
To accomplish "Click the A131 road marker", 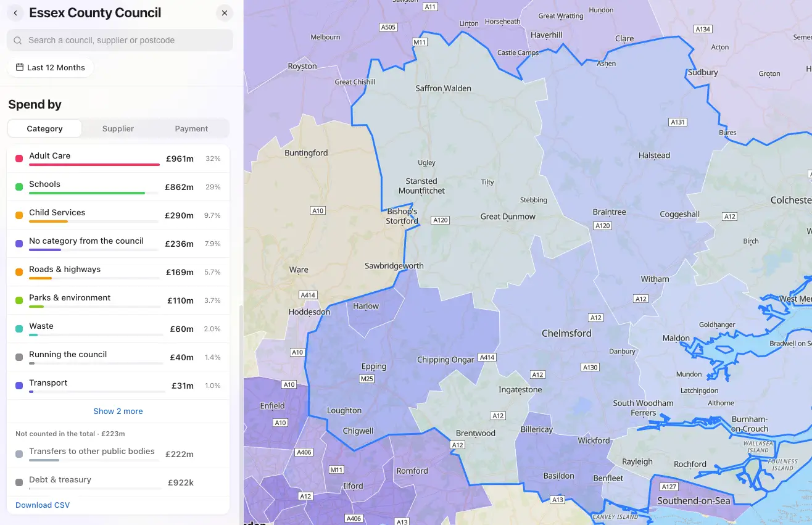I will [678, 122].
